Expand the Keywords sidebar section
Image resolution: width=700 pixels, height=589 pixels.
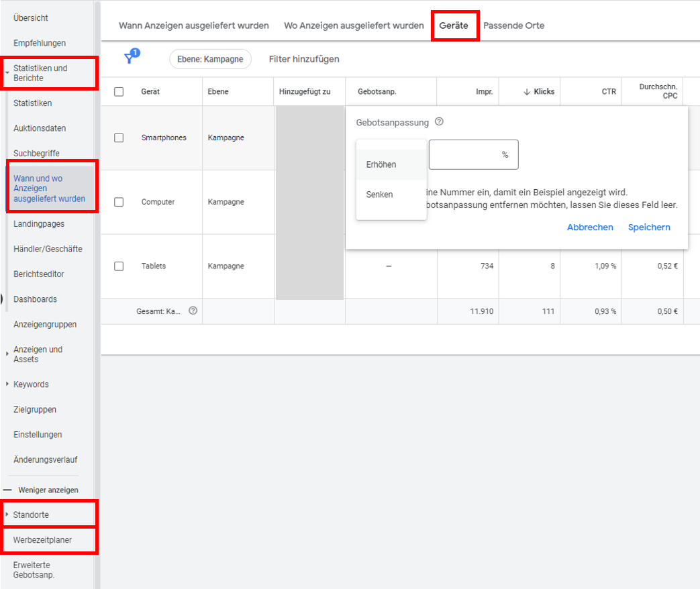(7, 384)
